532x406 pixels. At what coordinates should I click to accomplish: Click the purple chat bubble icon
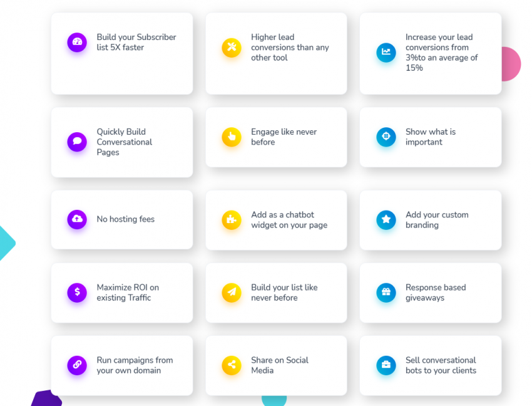pos(77,142)
